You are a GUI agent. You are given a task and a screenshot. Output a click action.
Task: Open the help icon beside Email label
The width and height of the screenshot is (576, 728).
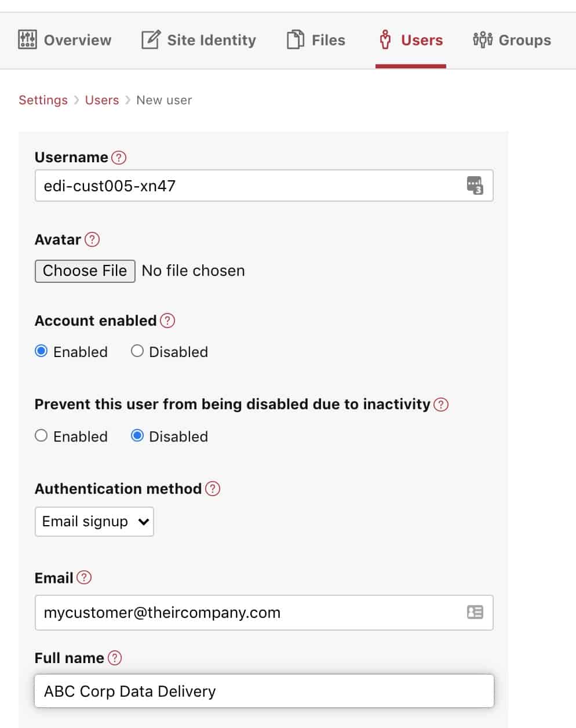pyautogui.click(x=84, y=577)
